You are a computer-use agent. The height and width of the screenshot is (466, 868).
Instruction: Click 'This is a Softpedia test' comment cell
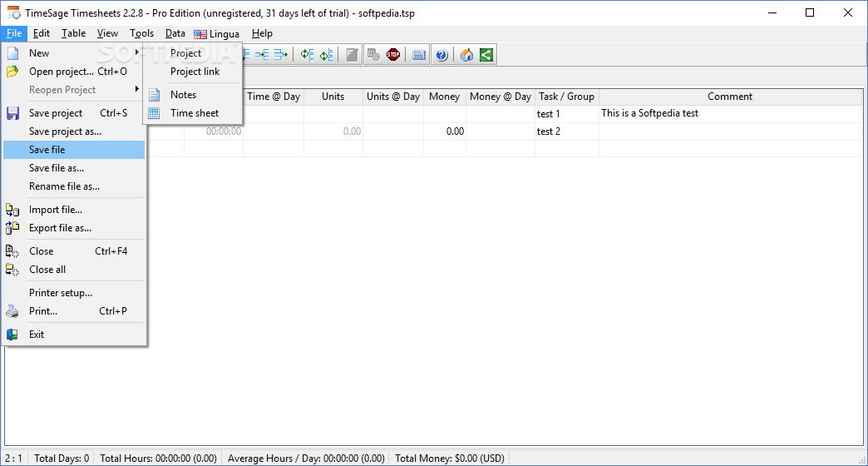(731, 114)
